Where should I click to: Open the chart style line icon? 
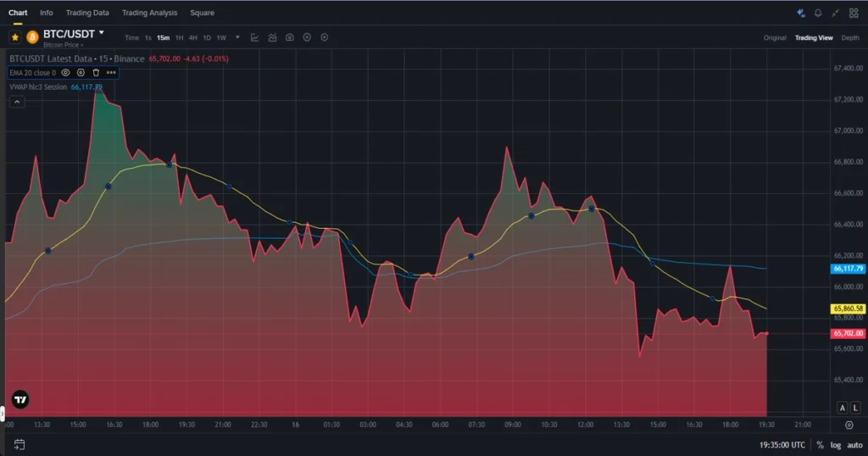click(254, 37)
